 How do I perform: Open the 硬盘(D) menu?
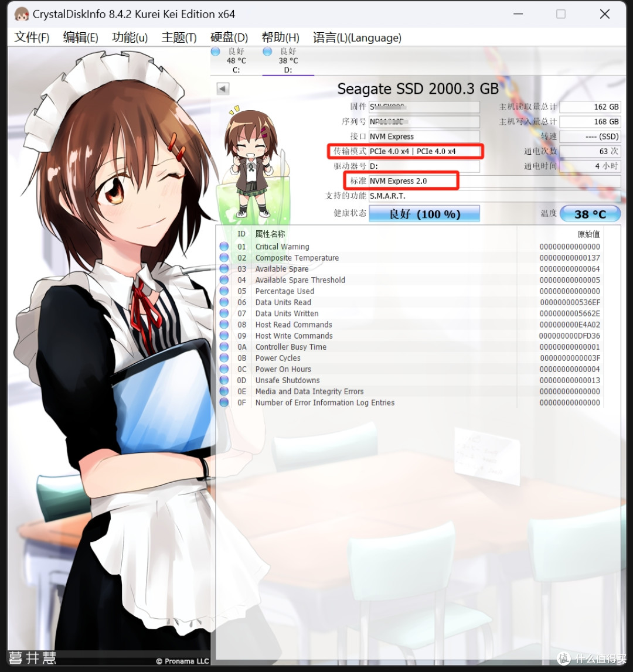[x=229, y=37]
